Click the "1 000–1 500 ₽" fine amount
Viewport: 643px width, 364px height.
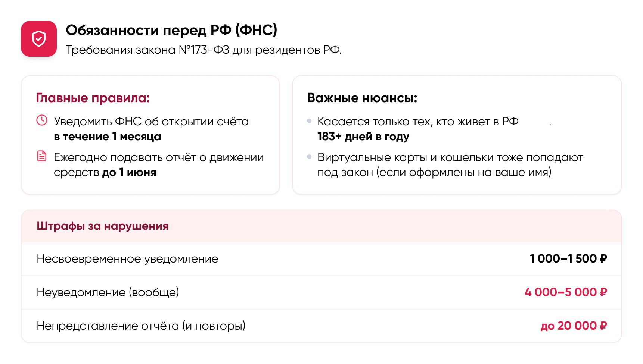point(568,259)
